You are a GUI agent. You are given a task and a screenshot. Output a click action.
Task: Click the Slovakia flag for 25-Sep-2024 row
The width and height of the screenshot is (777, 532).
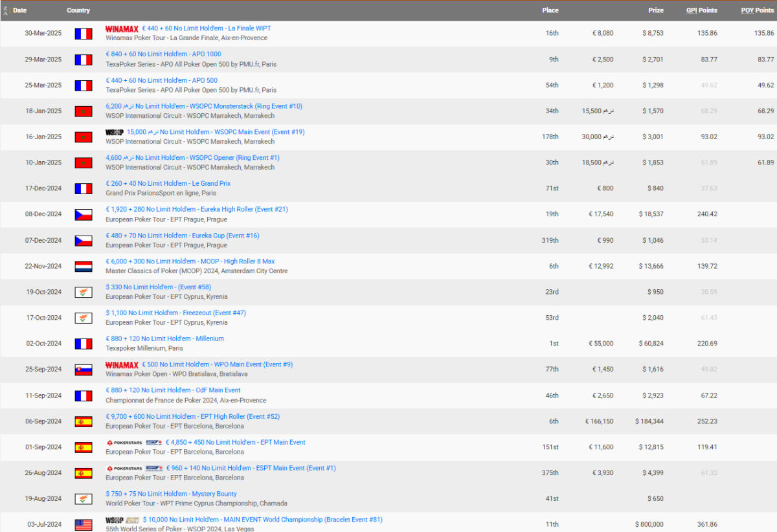tap(84, 370)
